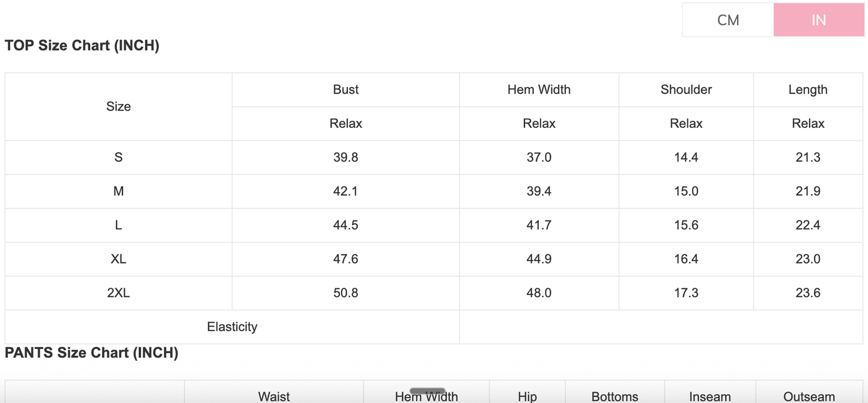Select the Inseam column header
The height and width of the screenshot is (403, 868).
click(710, 396)
